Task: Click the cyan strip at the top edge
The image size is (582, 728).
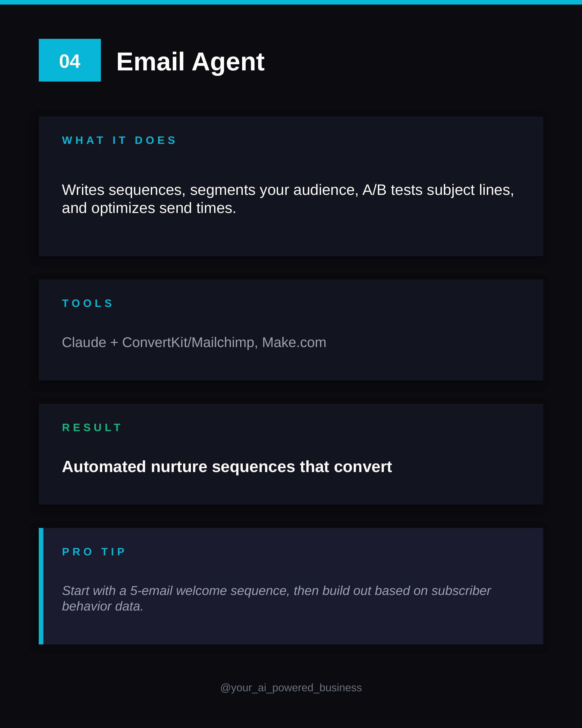Action: (x=291, y=2)
